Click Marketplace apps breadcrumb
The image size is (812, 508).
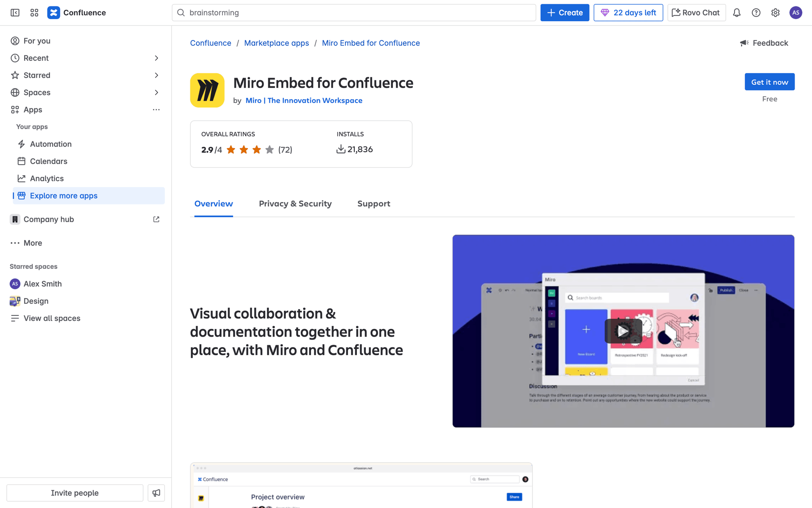(x=277, y=43)
